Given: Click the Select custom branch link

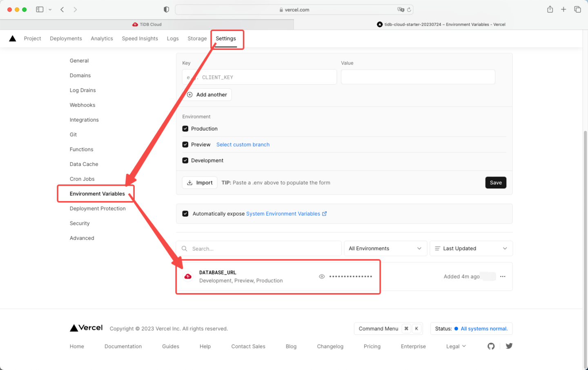Looking at the screenshot, I should point(243,144).
